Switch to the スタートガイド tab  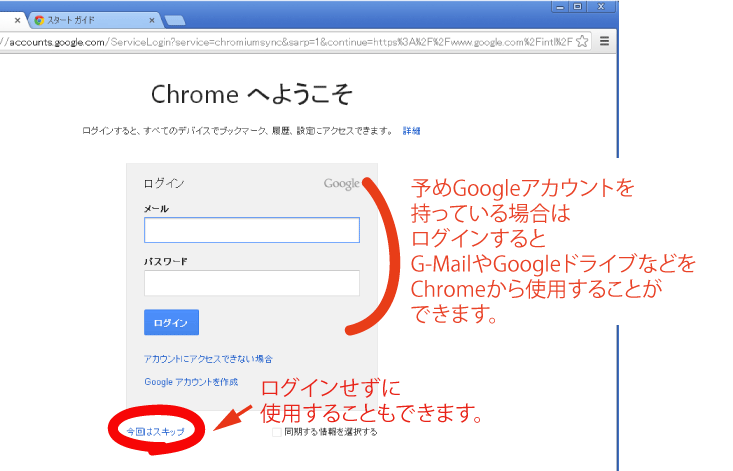tap(95, 21)
